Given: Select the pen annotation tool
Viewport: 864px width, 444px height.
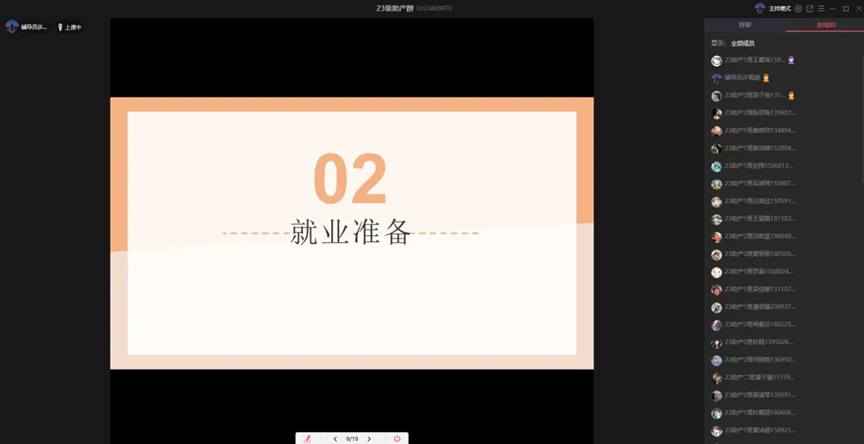Looking at the screenshot, I should click(307, 439).
